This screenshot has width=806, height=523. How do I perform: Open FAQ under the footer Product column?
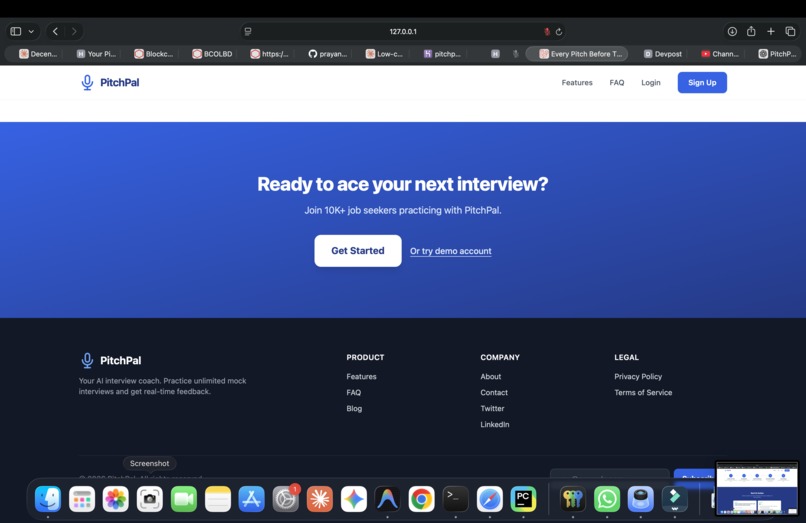pyautogui.click(x=354, y=392)
